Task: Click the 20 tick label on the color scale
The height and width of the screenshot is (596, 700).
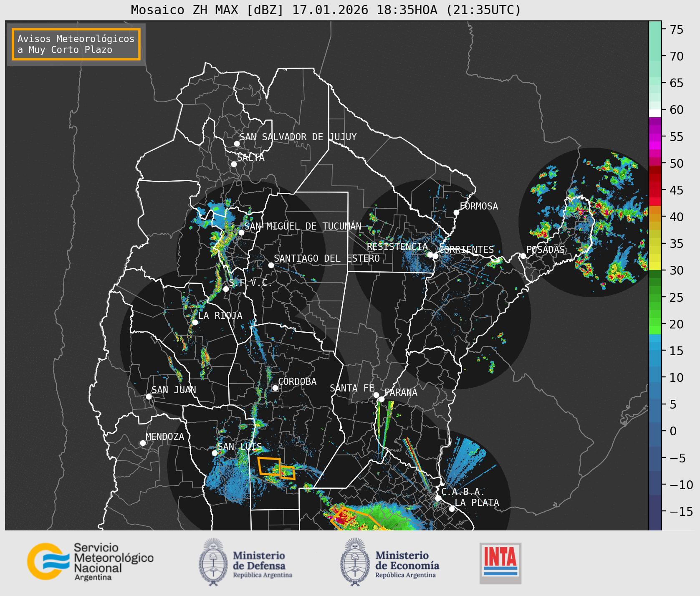Action: [677, 324]
